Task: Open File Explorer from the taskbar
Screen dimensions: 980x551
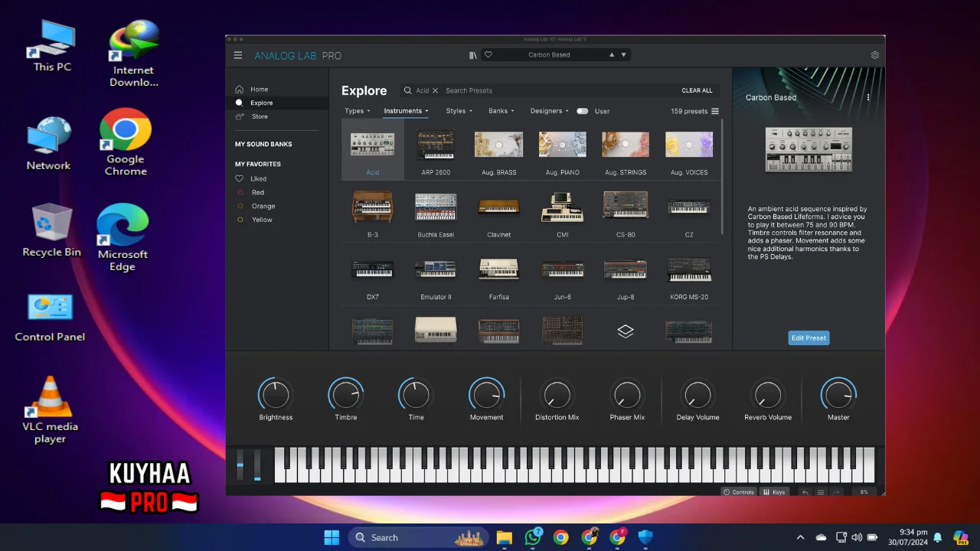Action: coord(504,537)
